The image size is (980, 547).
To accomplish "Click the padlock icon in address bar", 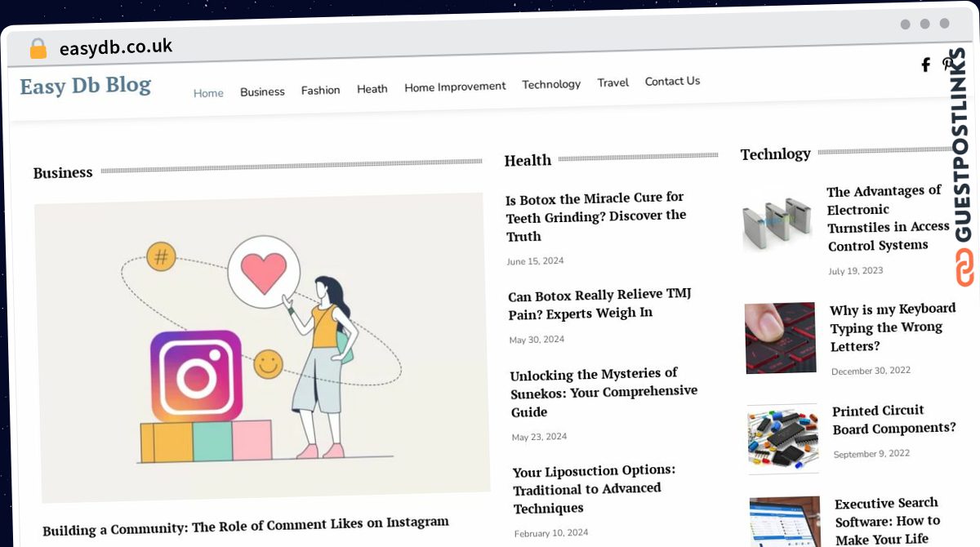I will [38, 48].
